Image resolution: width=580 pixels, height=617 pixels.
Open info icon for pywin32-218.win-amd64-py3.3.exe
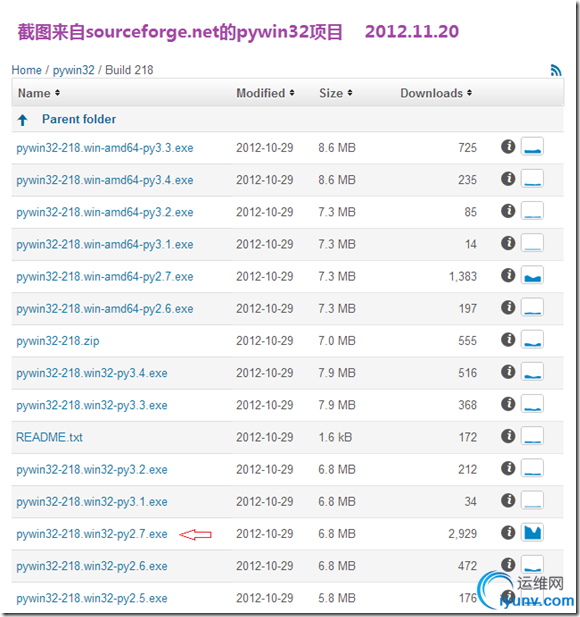(508, 146)
